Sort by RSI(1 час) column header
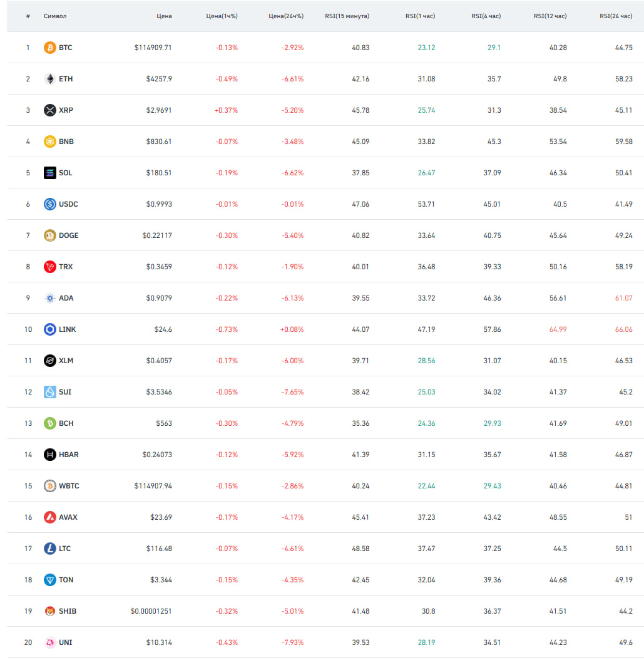 [x=420, y=16]
